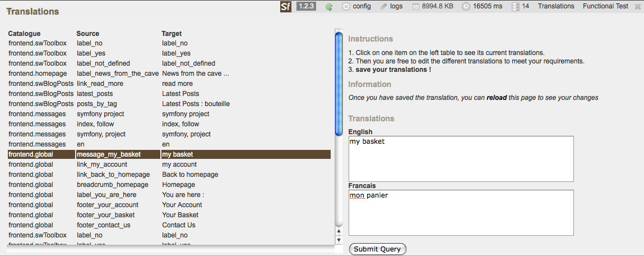This screenshot has height=256, width=644.
Task: Open the Functional Test toolbar item
Action: 605,6
